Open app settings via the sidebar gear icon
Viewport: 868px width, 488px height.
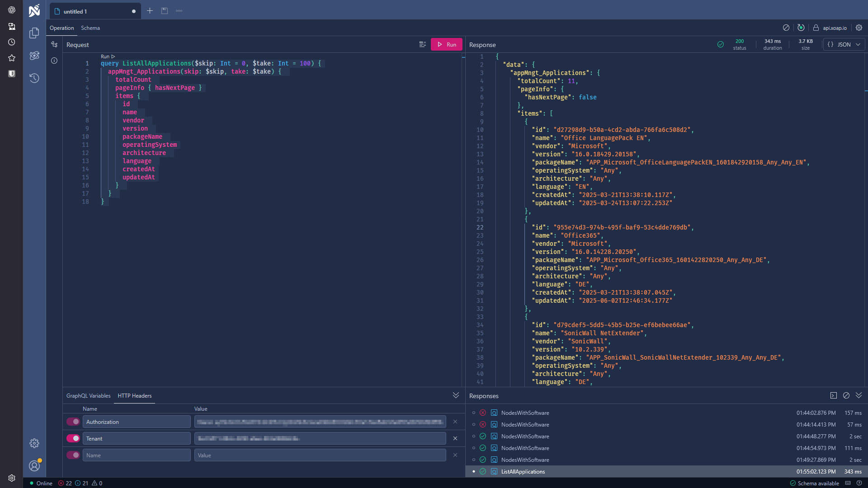click(34, 443)
